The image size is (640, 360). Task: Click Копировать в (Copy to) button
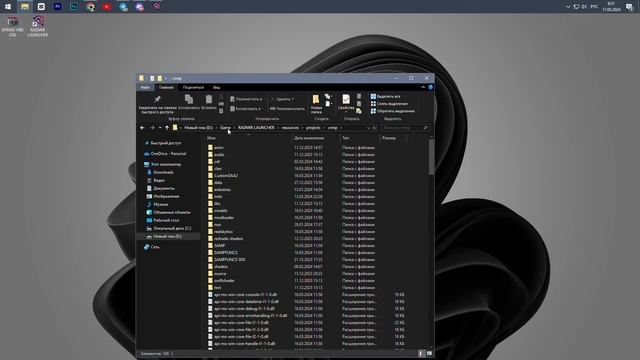pos(245,109)
